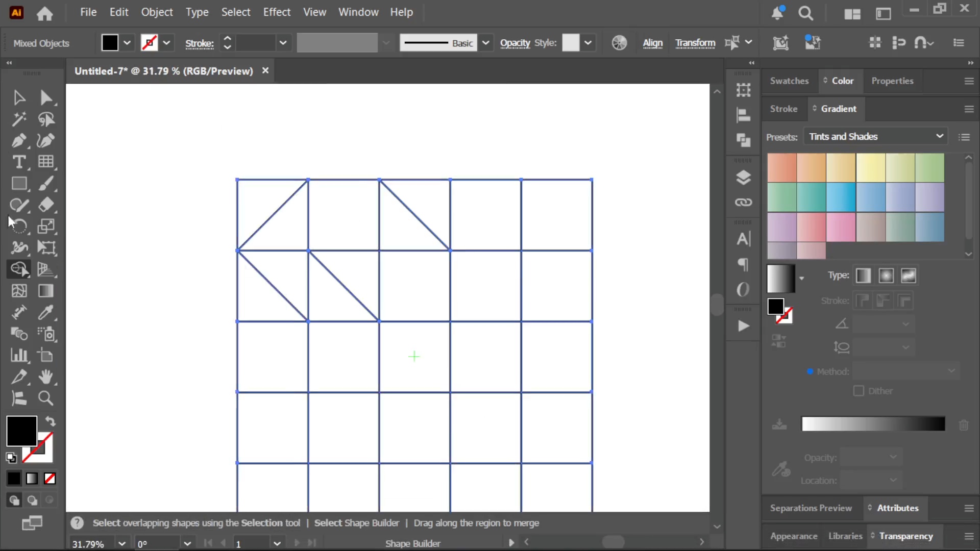Image resolution: width=980 pixels, height=551 pixels.
Task: Select the Perspective Grid tool
Action: coord(46,269)
